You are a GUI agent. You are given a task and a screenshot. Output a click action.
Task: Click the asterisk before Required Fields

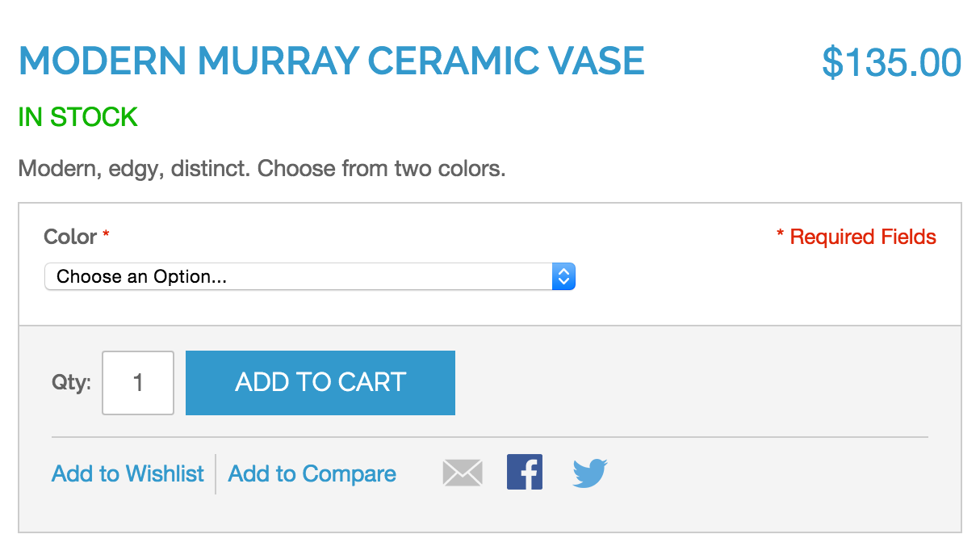click(781, 234)
